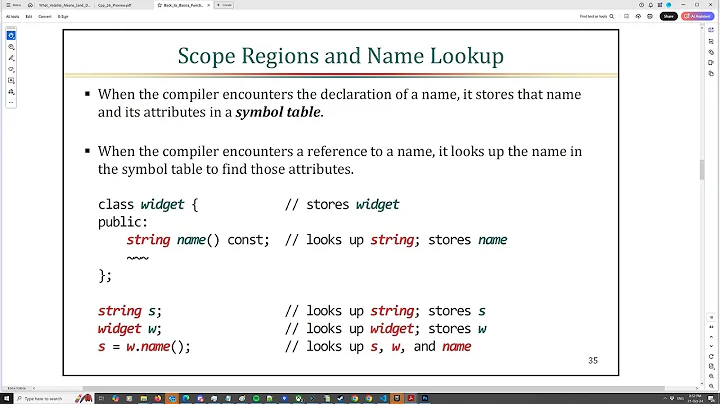The height and width of the screenshot is (404, 720).
Task: Go to the previous page using the up arrow
Action: 711,337
